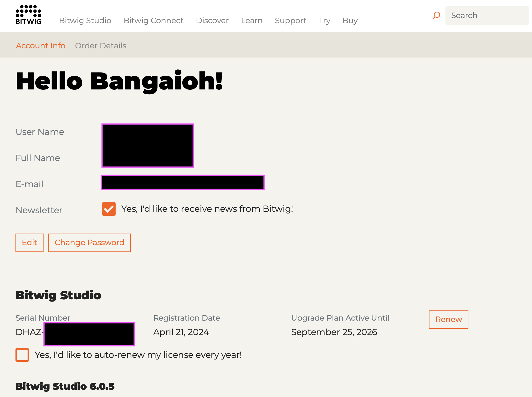Screen dimensions: 532x397
Task: Click the Bitwig logo
Action: pyautogui.click(x=28, y=15)
